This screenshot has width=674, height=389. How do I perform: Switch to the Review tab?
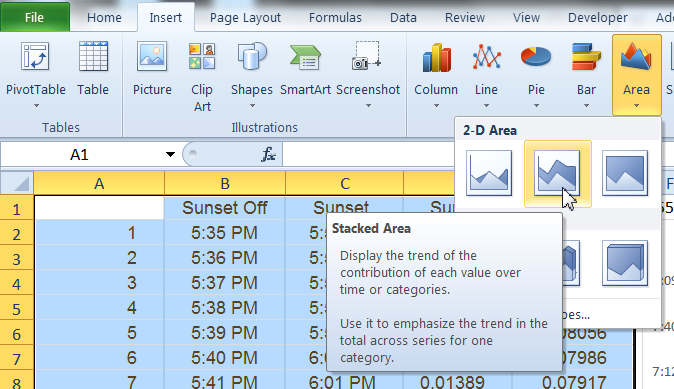point(465,18)
